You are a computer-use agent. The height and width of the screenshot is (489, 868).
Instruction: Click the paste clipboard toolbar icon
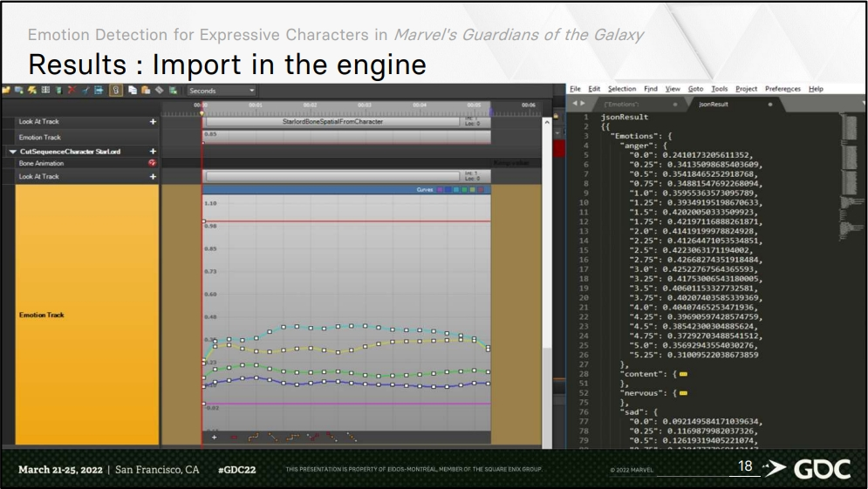click(146, 90)
